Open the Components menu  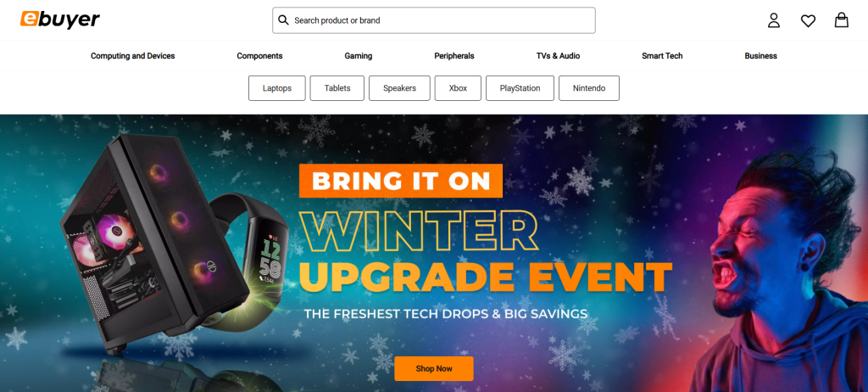coord(259,56)
